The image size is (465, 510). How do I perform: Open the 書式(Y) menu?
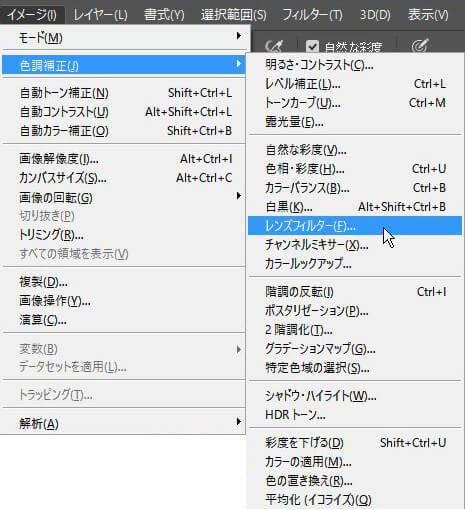(x=164, y=15)
